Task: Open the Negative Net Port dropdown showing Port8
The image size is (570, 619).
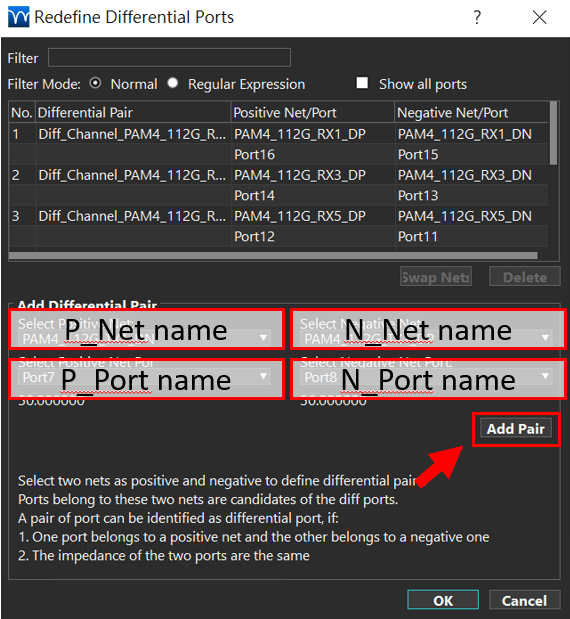Action: pos(427,377)
